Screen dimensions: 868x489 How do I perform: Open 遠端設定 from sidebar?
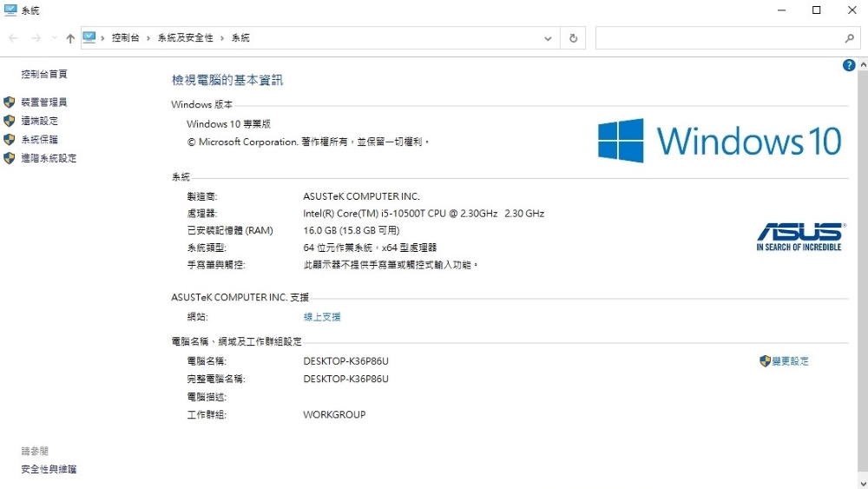pos(39,121)
